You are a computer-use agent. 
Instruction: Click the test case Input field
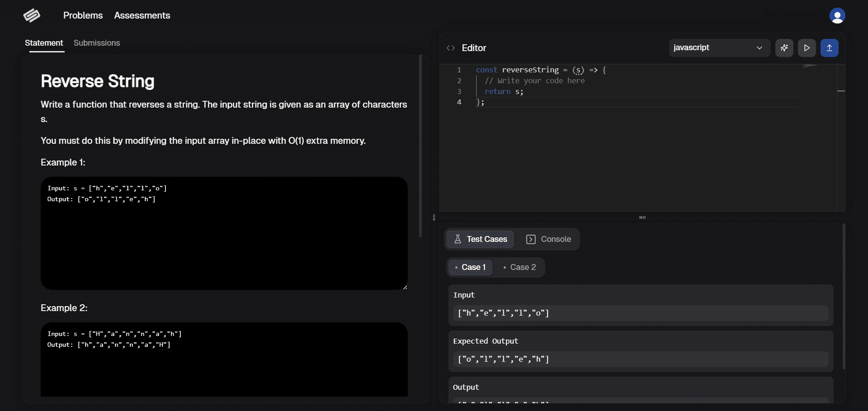pyautogui.click(x=640, y=313)
